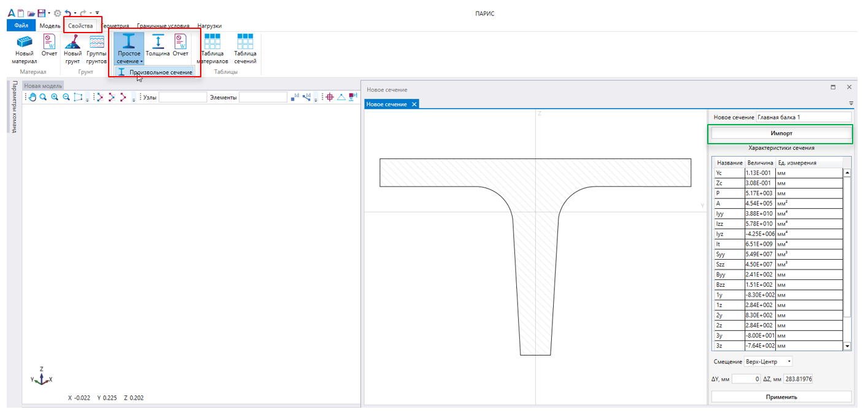This screenshot has width=868, height=412.
Task: Switch to Граничные условия tab
Action: 163,26
